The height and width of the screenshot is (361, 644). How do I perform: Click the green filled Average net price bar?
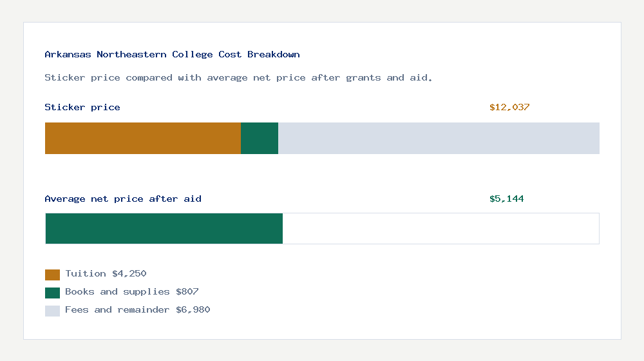tap(164, 228)
